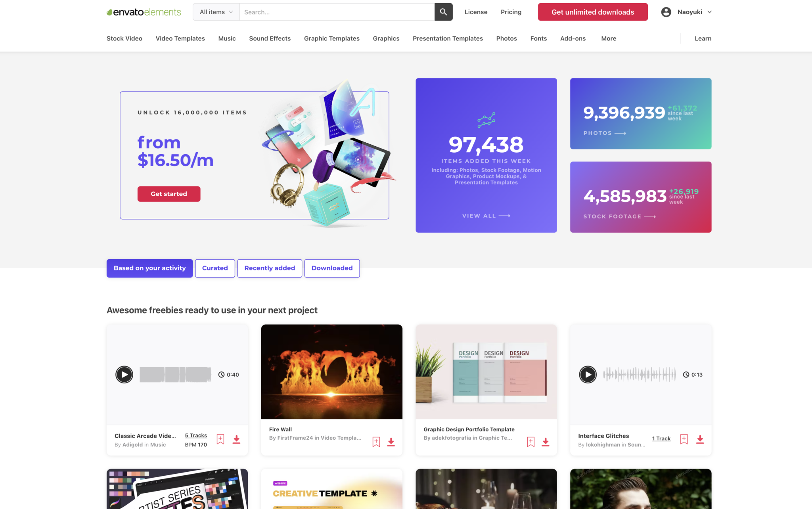Image resolution: width=812 pixels, height=509 pixels.
Task: Click inside the search input field
Action: coord(337,12)
